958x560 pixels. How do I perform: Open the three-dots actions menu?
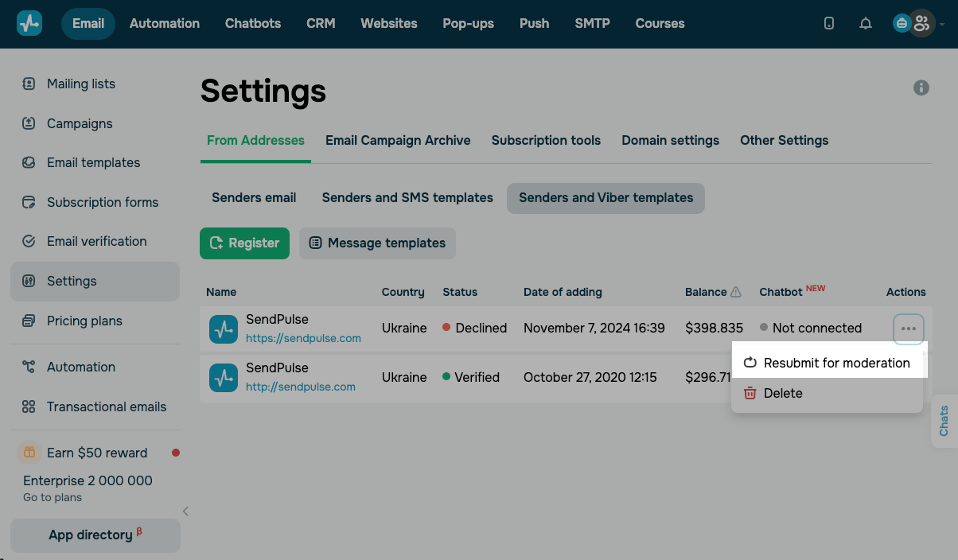pyautogui.click(x=909, y=329)
